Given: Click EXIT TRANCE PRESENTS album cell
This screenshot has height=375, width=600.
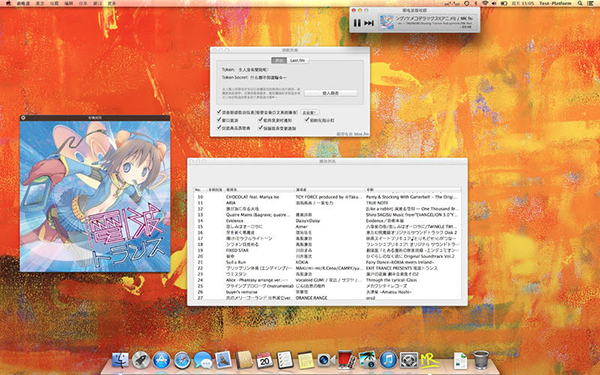Looking at the screenshot, I should [x=402, y=268].
